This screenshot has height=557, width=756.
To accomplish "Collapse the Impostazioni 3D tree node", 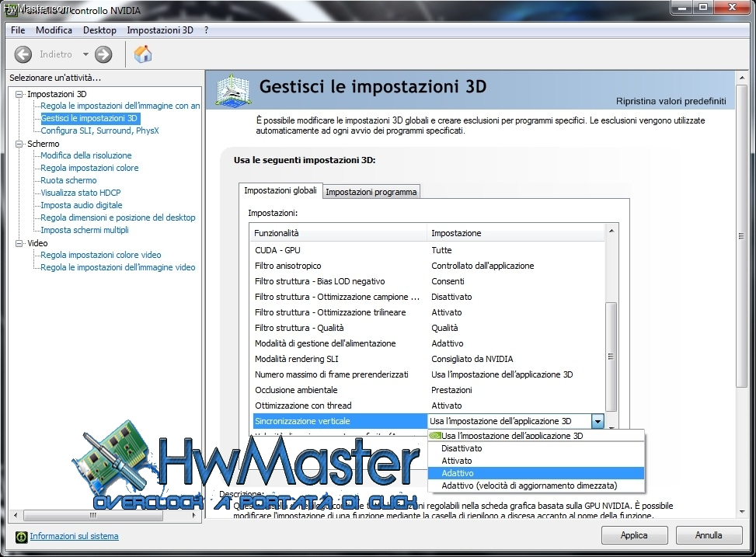I will 19,94.
